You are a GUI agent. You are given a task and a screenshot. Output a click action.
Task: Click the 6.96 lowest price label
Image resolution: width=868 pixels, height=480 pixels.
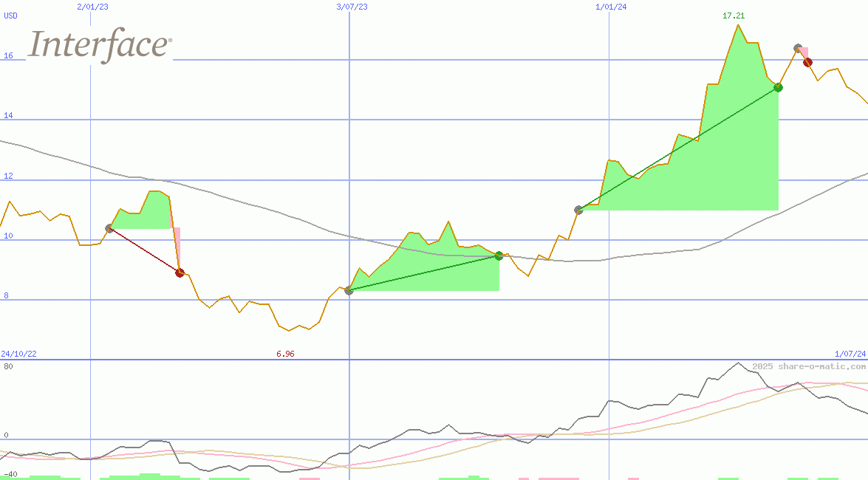click(285, 354)
